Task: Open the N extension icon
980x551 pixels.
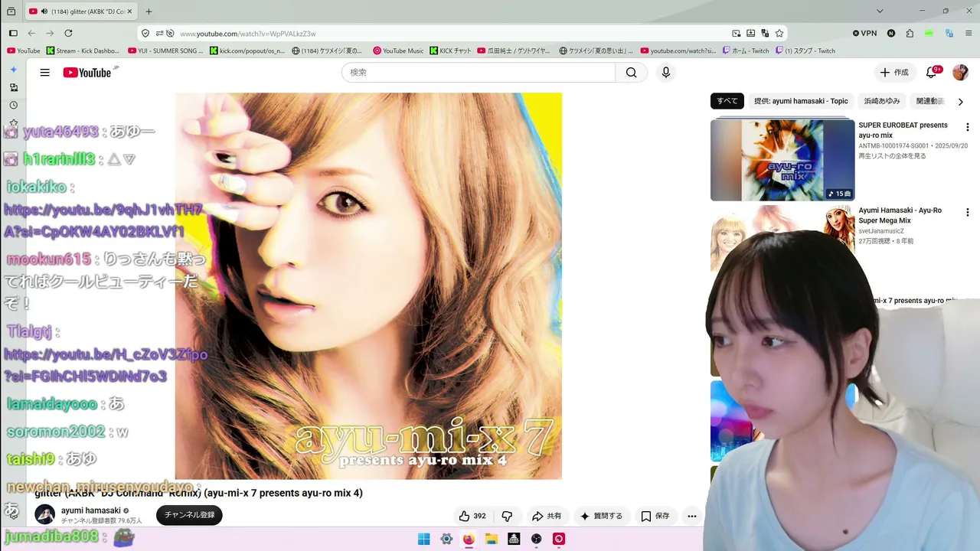Action: pos(891,34)
